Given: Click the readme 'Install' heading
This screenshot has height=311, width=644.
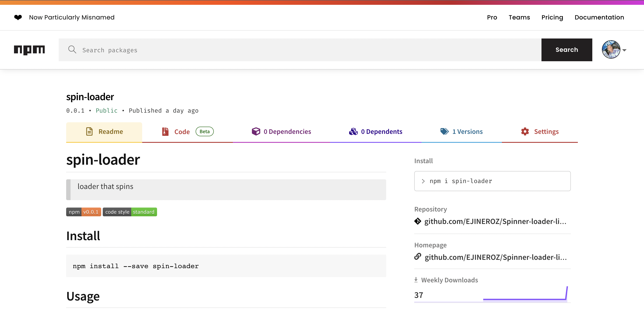Looking at the screenshot, I should coord(83,236).
